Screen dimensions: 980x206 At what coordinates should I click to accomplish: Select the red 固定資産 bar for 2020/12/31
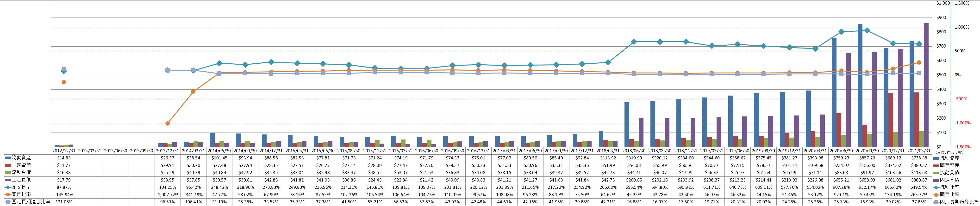(891, 120)
